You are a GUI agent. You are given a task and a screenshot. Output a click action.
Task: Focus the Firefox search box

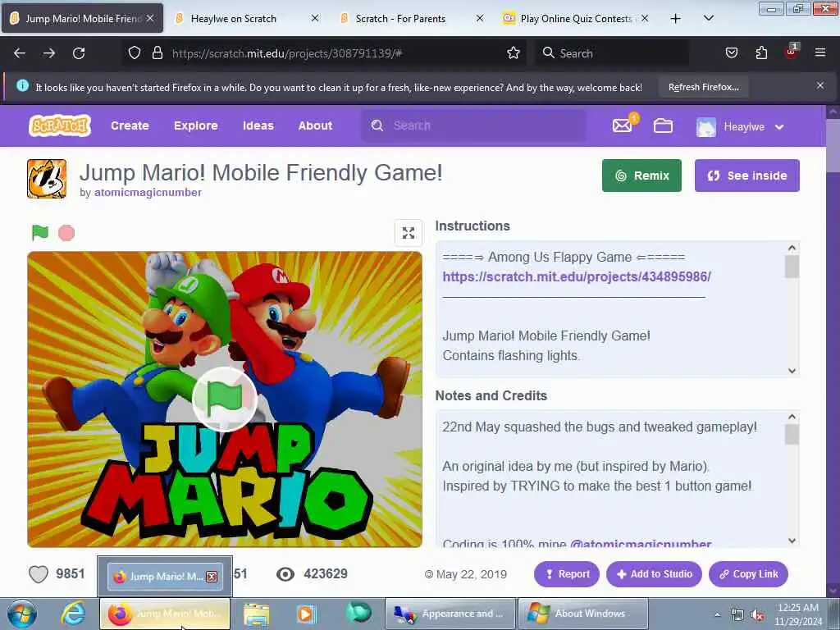pos(611,53)
